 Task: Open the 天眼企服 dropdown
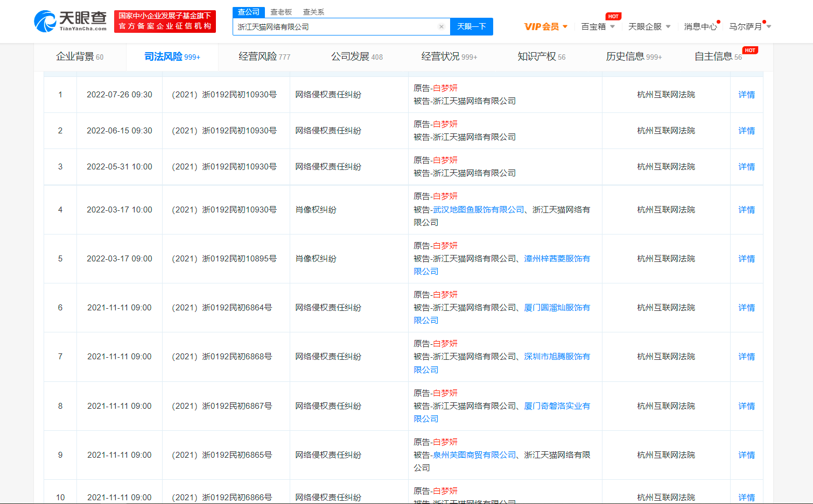649,26
